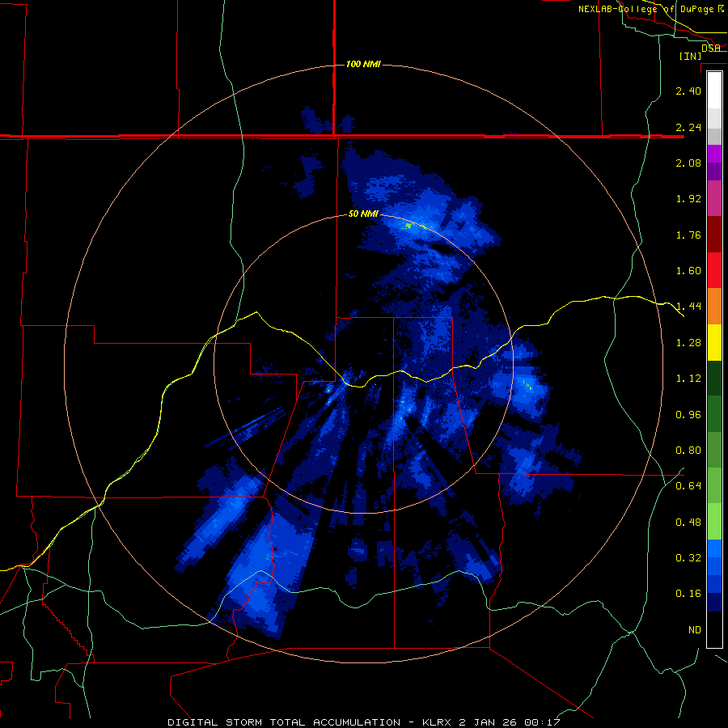
Task: Select the 2.08 legend value
Action: (x=688, y=163)
